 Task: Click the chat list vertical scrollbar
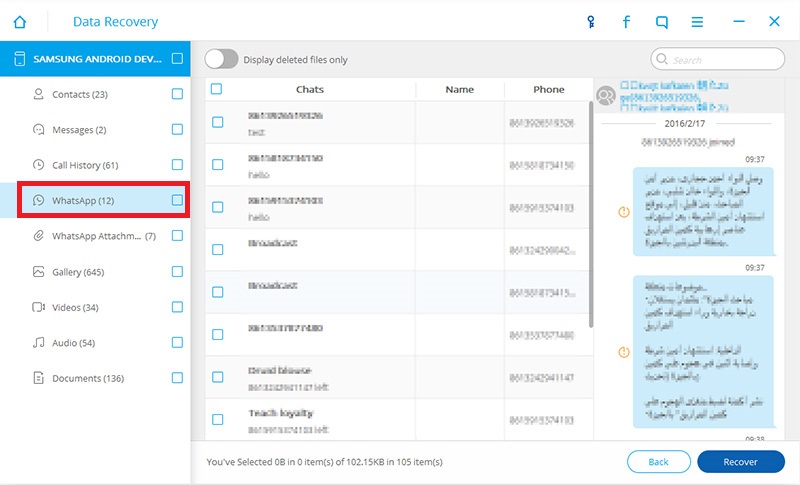click(591, 214)
